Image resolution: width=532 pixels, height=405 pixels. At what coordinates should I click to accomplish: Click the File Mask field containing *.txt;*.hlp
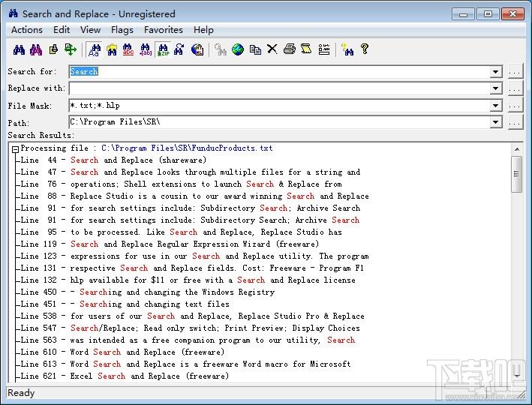pyautogui.click(x=279, y=106)
